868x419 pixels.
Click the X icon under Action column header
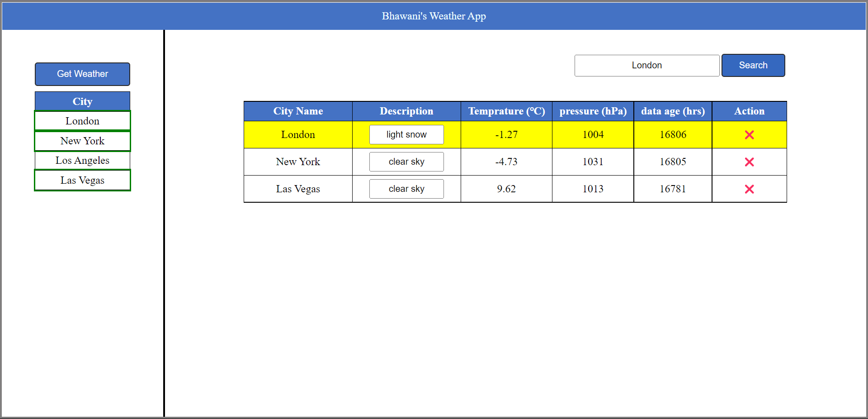tap(749, 134)
